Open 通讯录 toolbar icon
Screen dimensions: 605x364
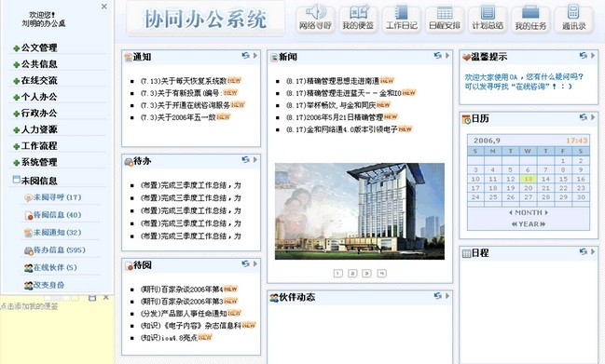[573, 19]
